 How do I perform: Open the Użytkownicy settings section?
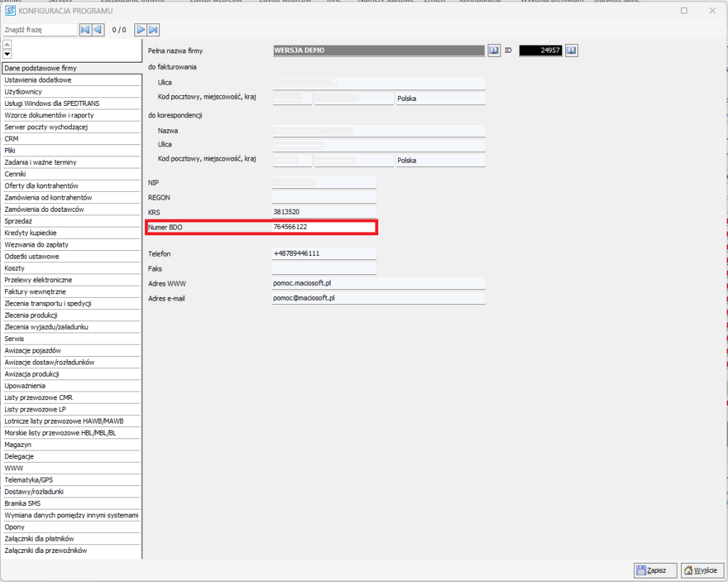[x=71, y=92]
